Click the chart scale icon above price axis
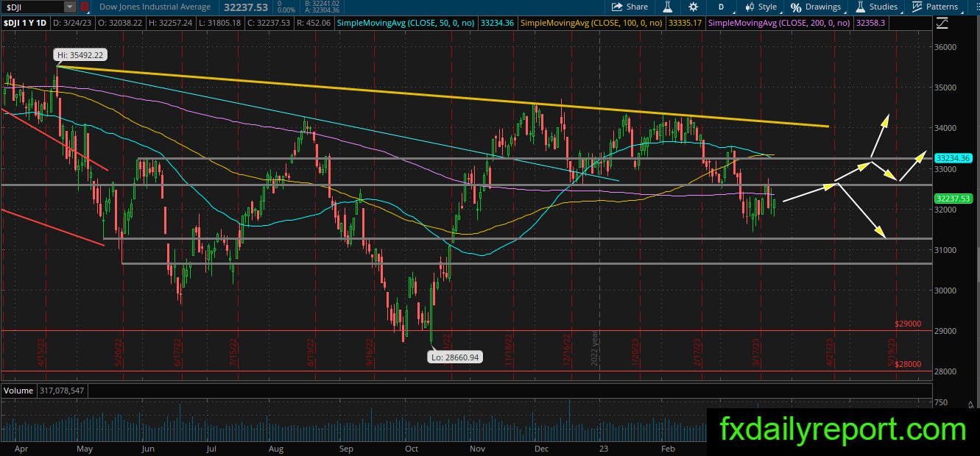 tap(942, 24)
